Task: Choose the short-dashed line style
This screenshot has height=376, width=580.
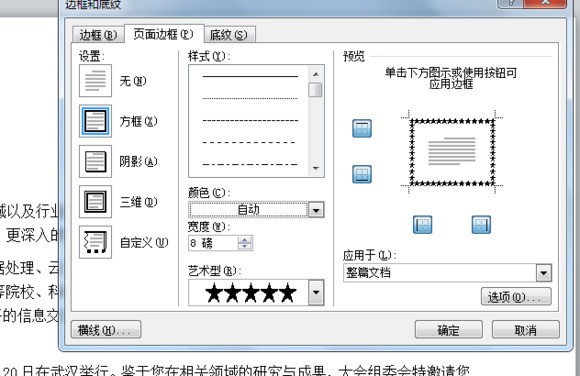Action: tap(250, 120)
